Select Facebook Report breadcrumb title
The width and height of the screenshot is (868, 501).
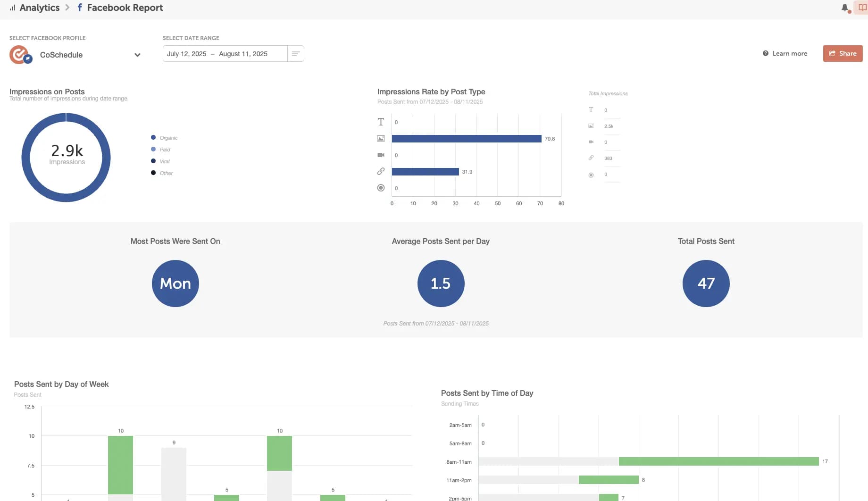click(125, 8)
